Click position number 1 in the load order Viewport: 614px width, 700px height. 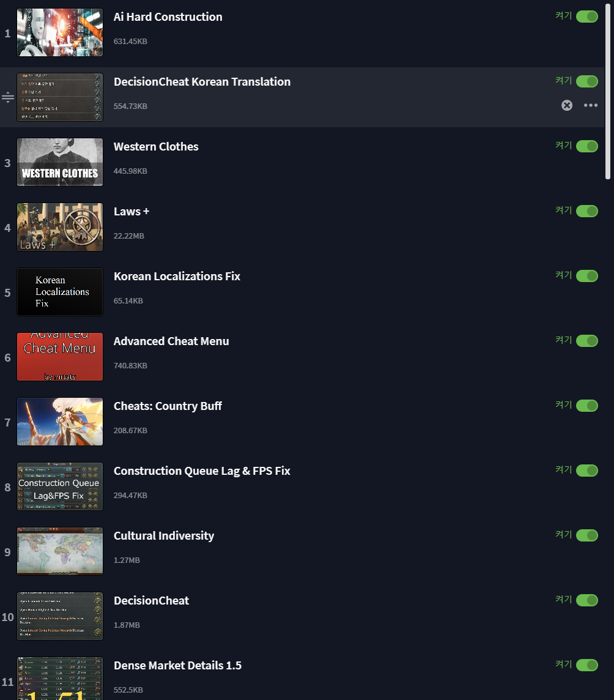coord(7,34)
